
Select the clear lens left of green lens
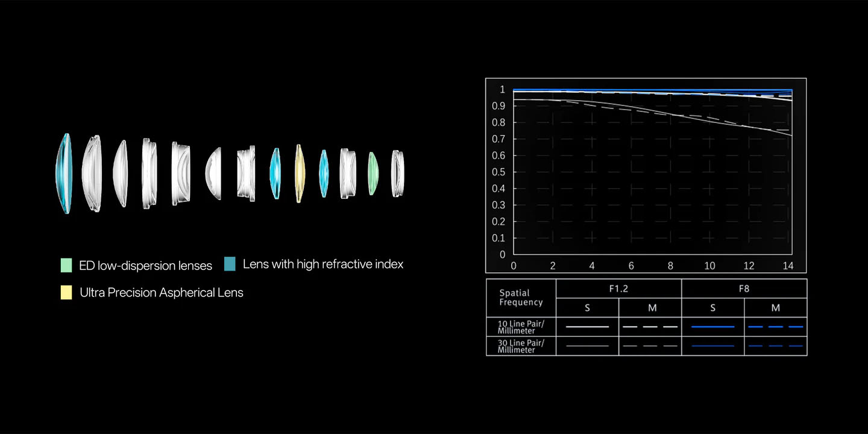pos(348,174)
